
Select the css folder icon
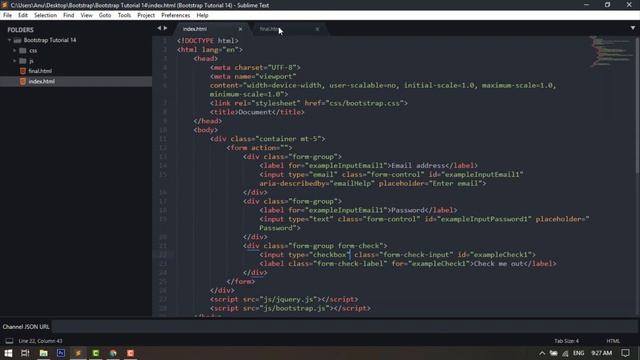click(x=23, y=51)
